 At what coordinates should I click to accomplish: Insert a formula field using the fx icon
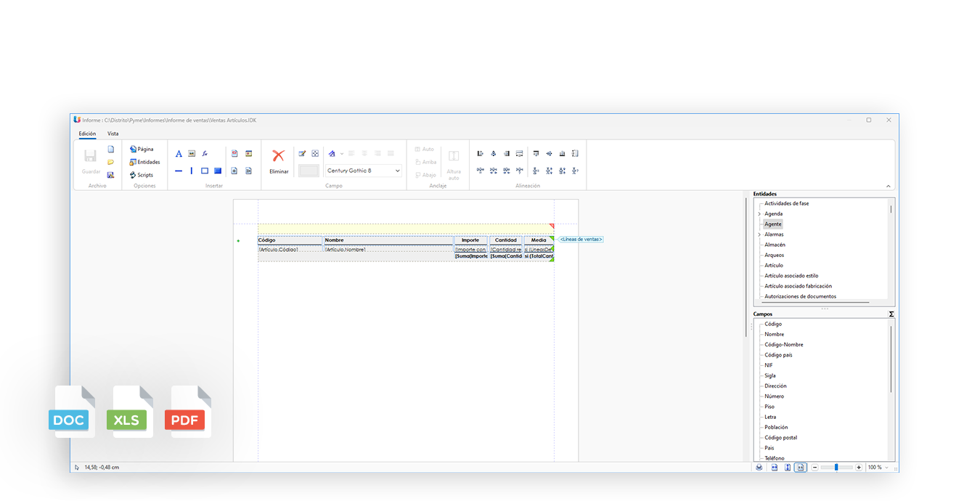(x=205, y=154)
